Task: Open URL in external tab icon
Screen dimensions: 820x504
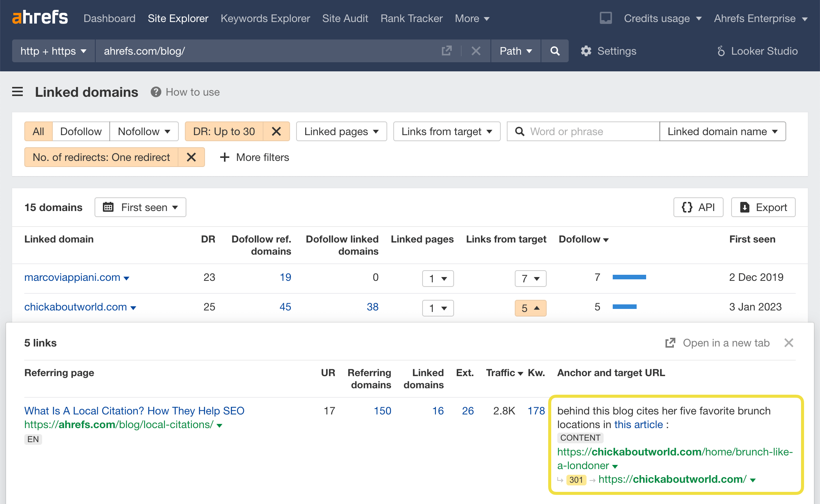Action: coord(447,51)
